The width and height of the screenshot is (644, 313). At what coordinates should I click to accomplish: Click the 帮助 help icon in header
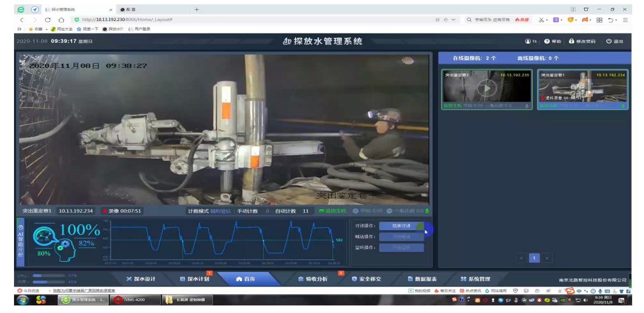coord(547,42)
